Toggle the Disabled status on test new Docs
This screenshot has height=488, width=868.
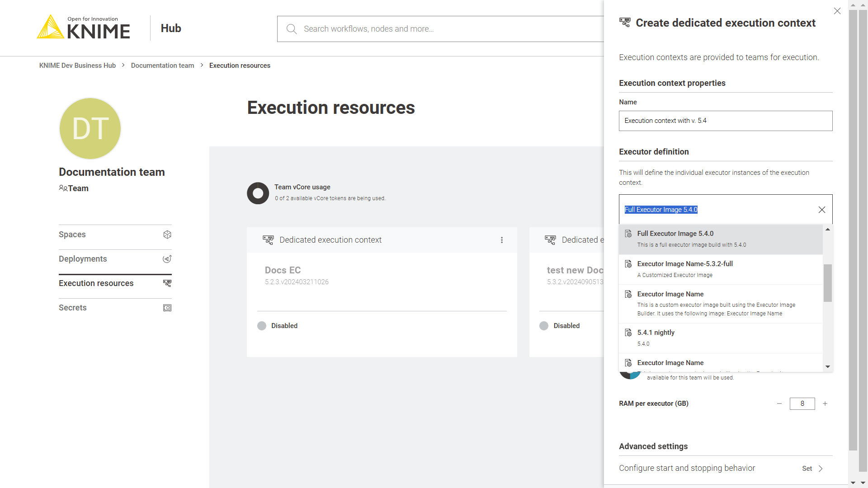point(543,325)
